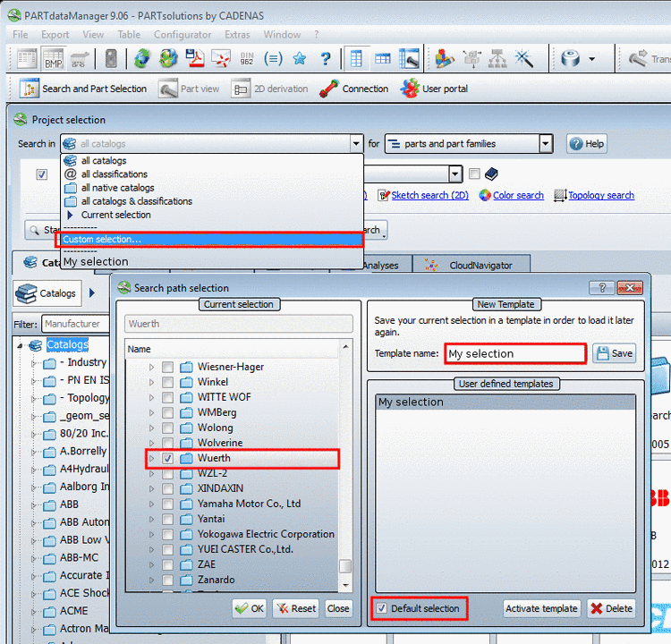Click arrow next to Catalogs button
The width and height of the screenshot is (671, 644).
92,293
